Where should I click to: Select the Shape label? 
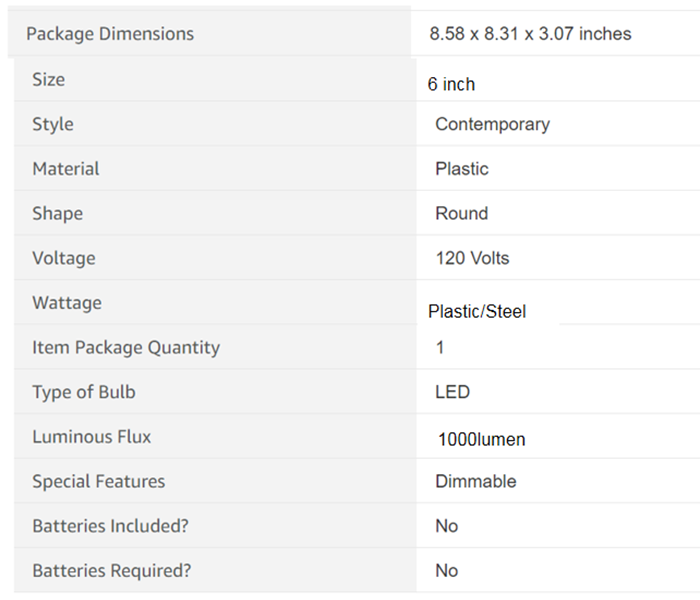tap(58, 214)
